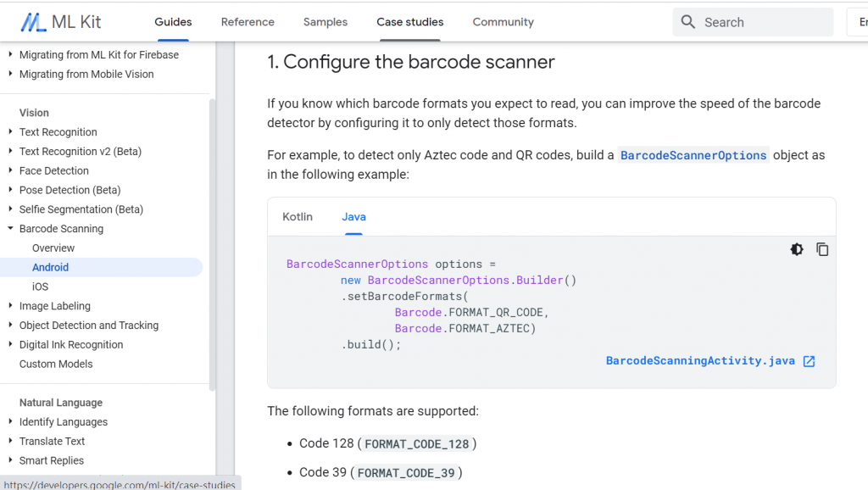Click the ML Kit logo icon
868x490 pixels.
pyautogui.click(x=34, y=22)
